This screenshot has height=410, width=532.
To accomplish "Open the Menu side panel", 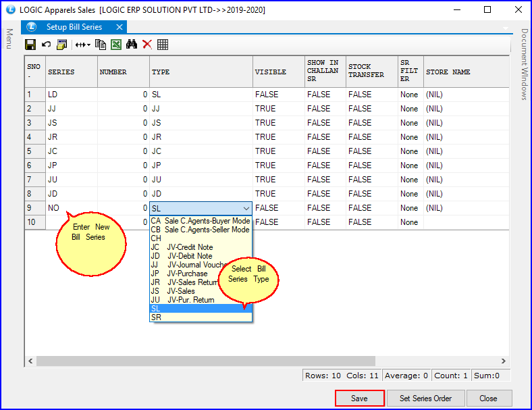I will point(9,39).
